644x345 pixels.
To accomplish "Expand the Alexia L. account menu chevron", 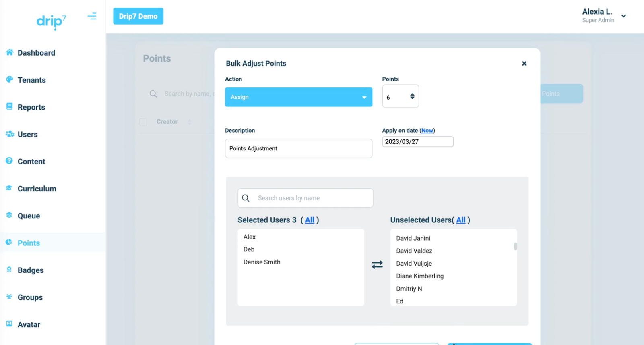I will [623, 16].
